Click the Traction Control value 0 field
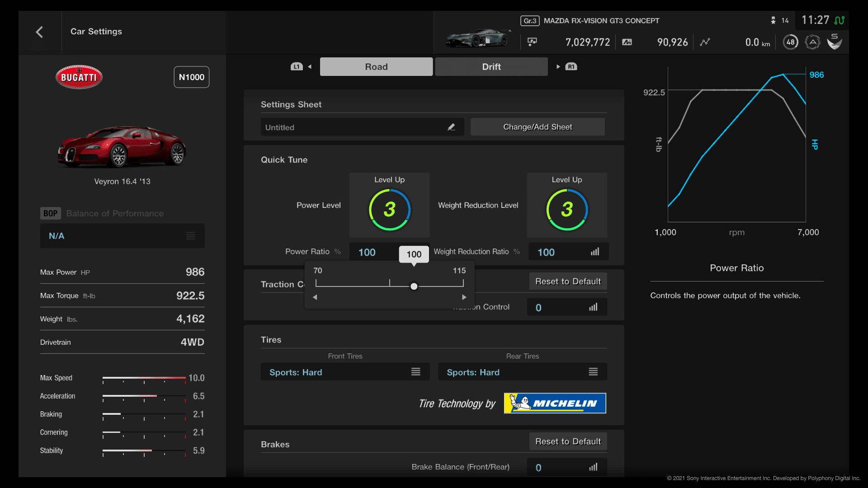 pos(567,307)
